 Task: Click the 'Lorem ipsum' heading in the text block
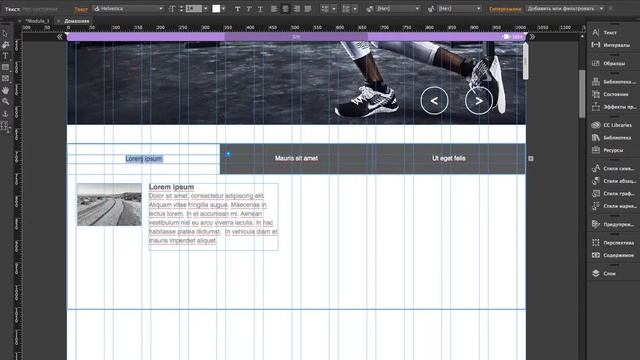tap(171, 187)
